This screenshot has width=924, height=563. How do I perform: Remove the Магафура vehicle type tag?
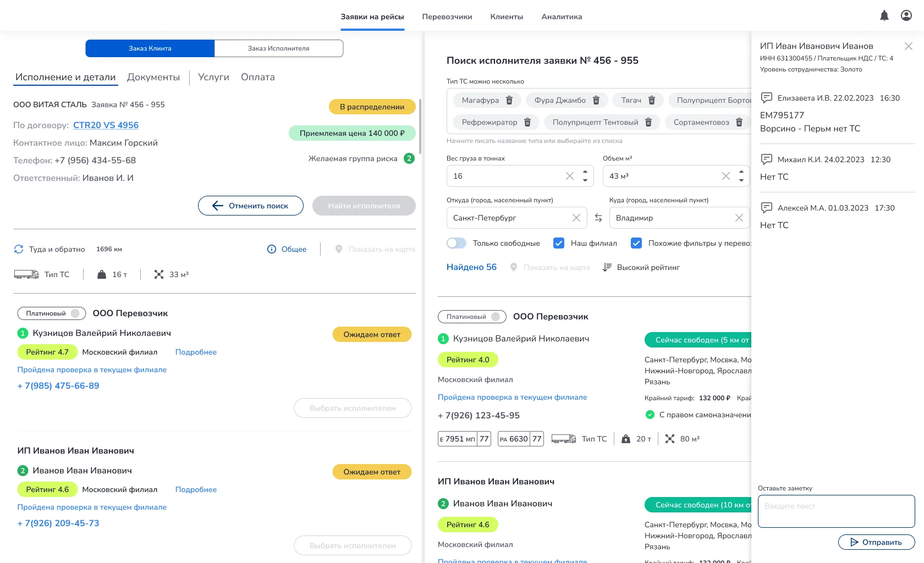pyautogui.click(x=509, y=100)
